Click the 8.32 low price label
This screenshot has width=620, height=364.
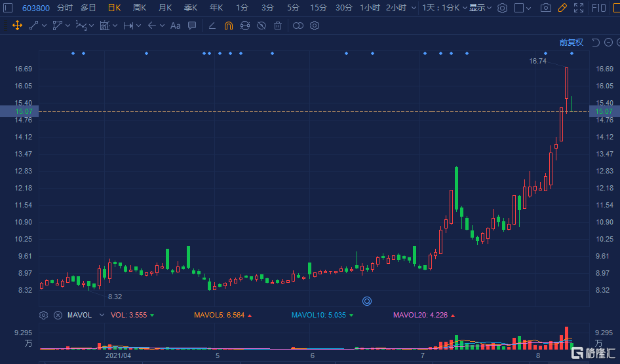point(115,297)
